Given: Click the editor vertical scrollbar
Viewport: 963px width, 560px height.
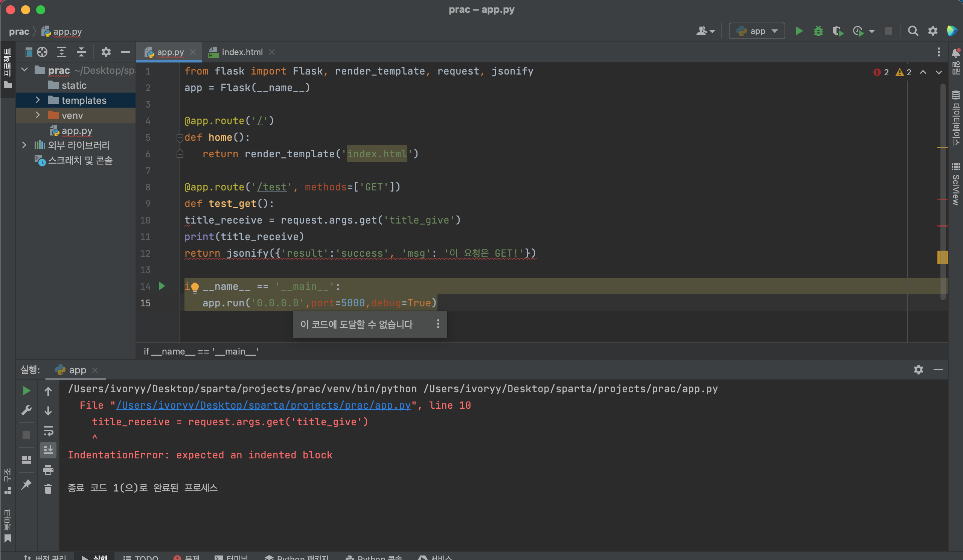Looking at the screenshot, I should point(943,191).
